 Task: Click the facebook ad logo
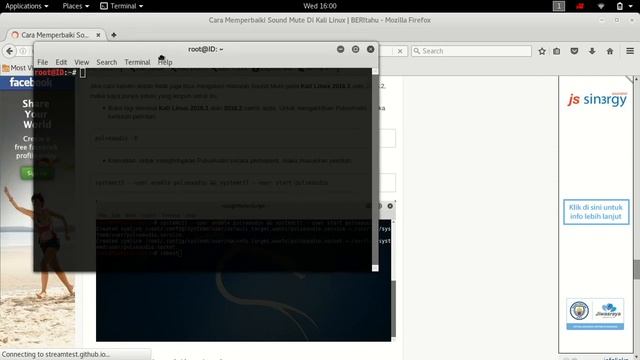point(31,82)
